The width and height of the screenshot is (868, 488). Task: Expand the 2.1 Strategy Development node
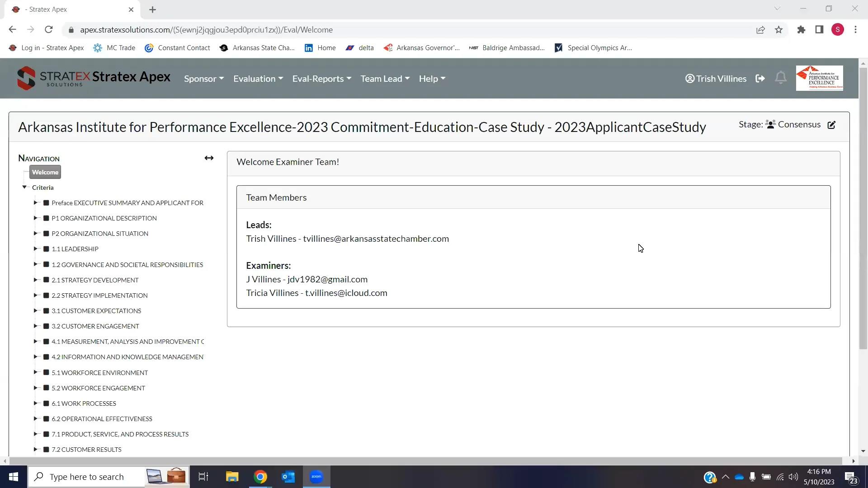(x=35, y=280)
